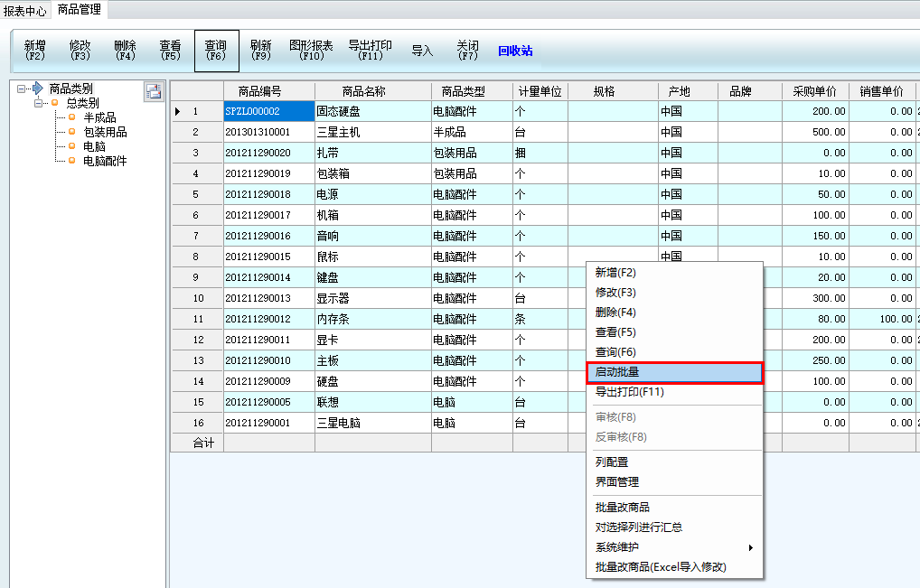Viewport: 920px width, 588px height.
Task: Choose 列配置 from the context menu
Action: 612,462
